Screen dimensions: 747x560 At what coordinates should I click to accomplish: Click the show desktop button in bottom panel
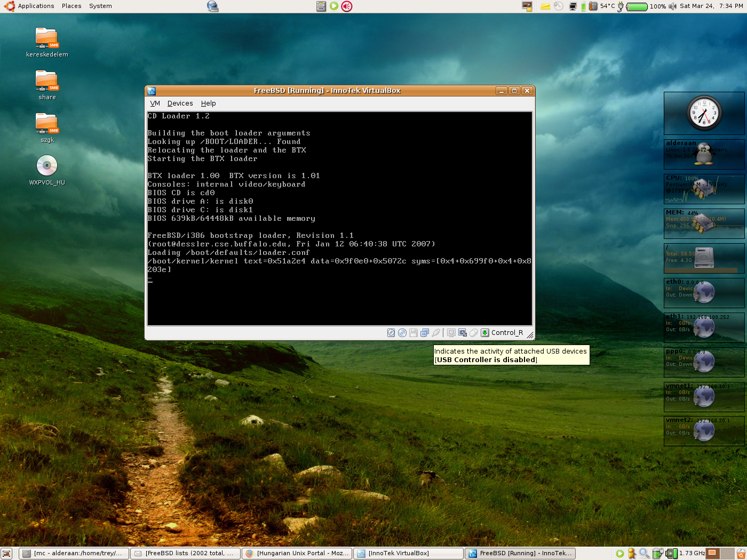(x=6, y=554)
